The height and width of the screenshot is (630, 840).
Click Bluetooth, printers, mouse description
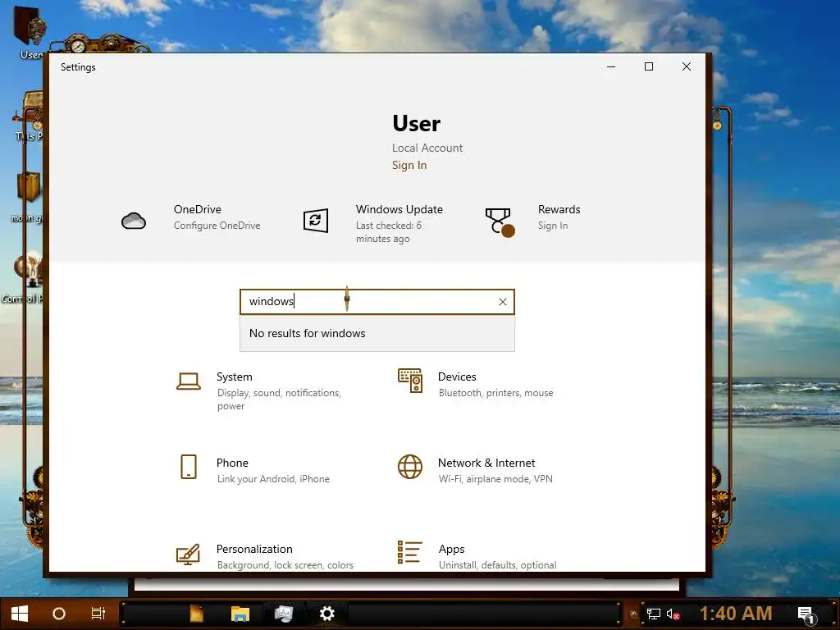coord(495,393)
